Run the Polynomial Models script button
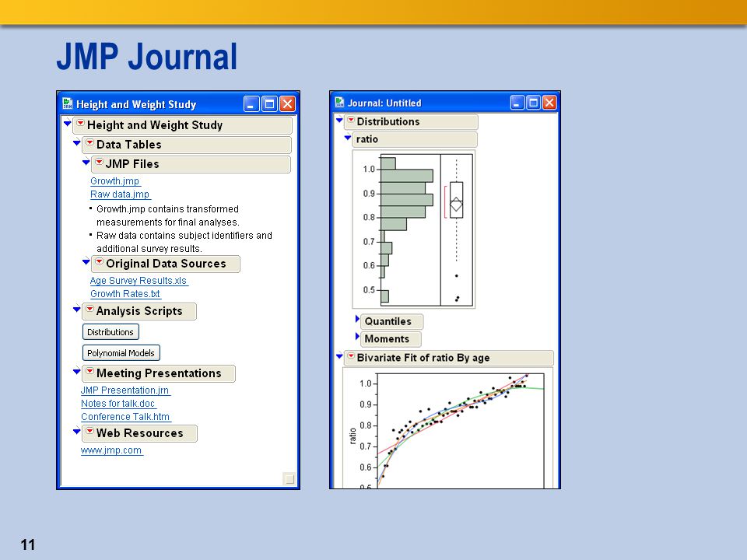Viewport: 747px width, 560px height. click(x=121, y=353)
